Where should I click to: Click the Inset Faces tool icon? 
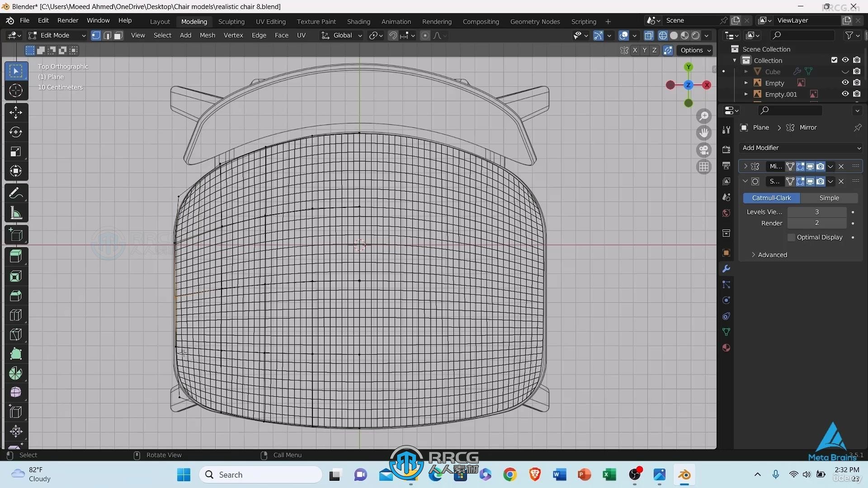15,276
